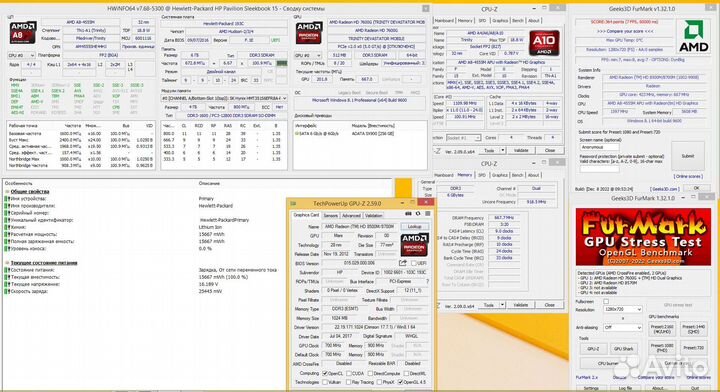Image resolution: width=720 pixels, height=392 pixels.
Task: Click the AMD Radeon logo in HWiNFO GPU section
Action: coord(309,33)
